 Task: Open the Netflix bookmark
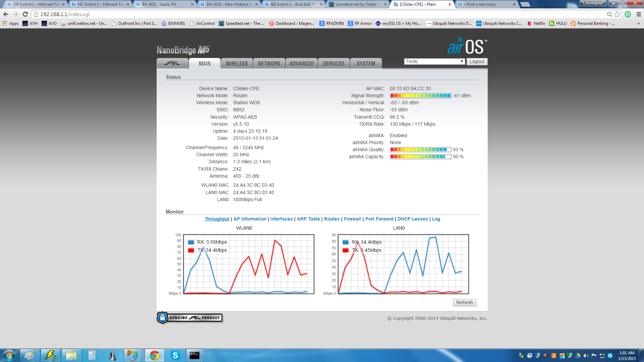pos(536,23)
